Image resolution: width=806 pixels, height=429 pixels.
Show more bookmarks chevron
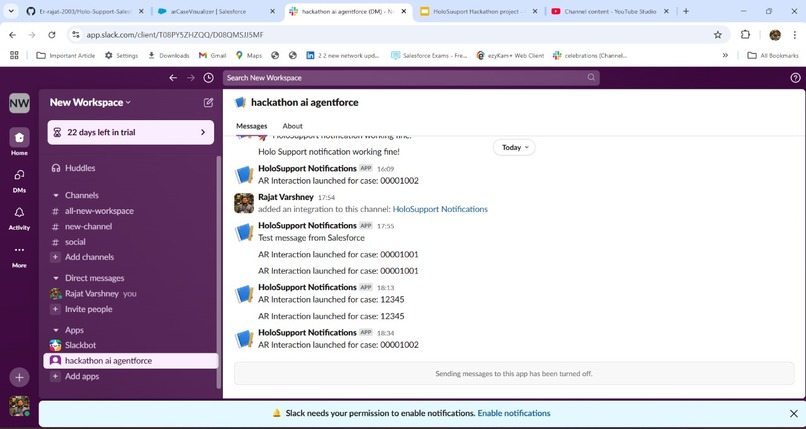tap(725, 55)
